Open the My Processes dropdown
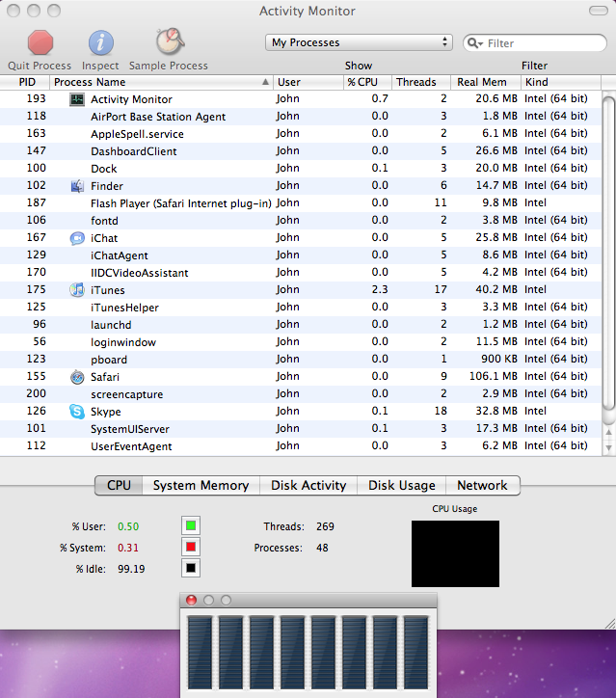Viewport: 616px width, 698px height. pyautogui.click(x=359, y=42)
